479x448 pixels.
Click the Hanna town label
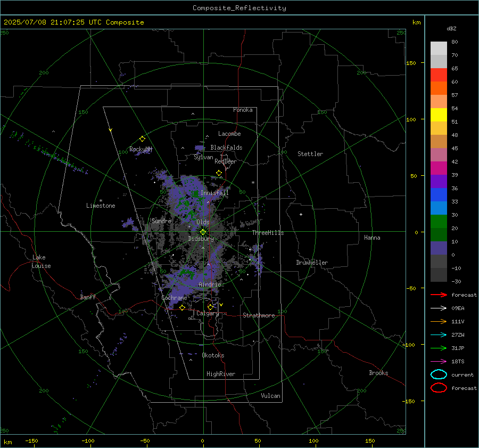click(372, 238)
